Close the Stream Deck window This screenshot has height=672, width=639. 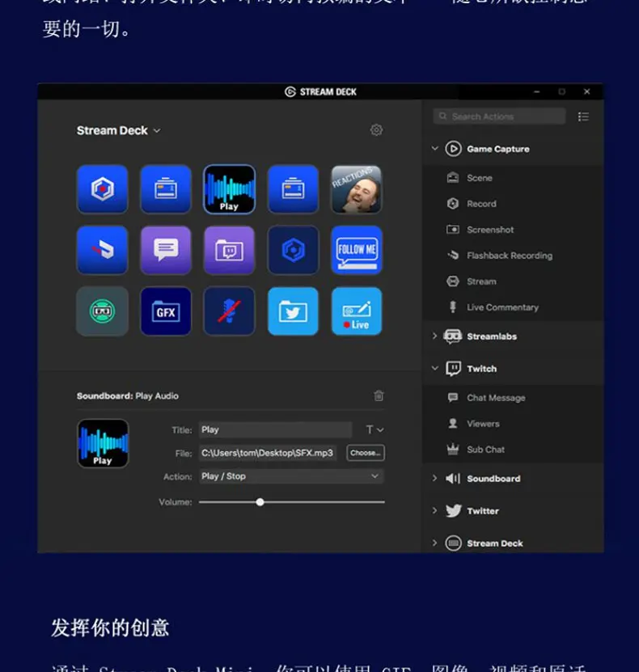click(586, 91)
